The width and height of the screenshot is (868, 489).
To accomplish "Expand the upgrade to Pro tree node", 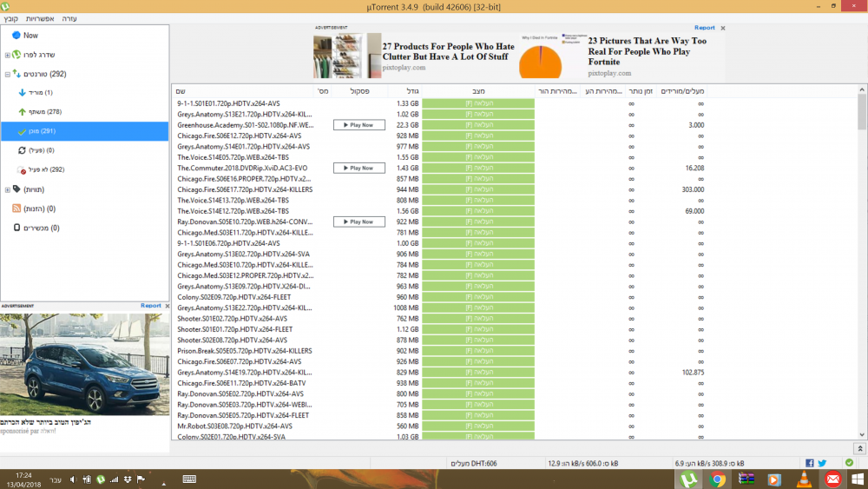I will coord(7,55).
